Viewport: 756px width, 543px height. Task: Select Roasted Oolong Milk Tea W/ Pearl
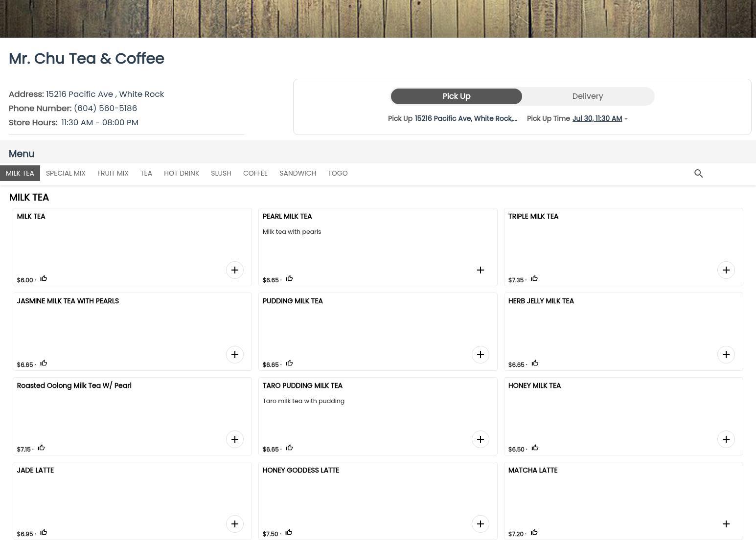click(74, 385)
